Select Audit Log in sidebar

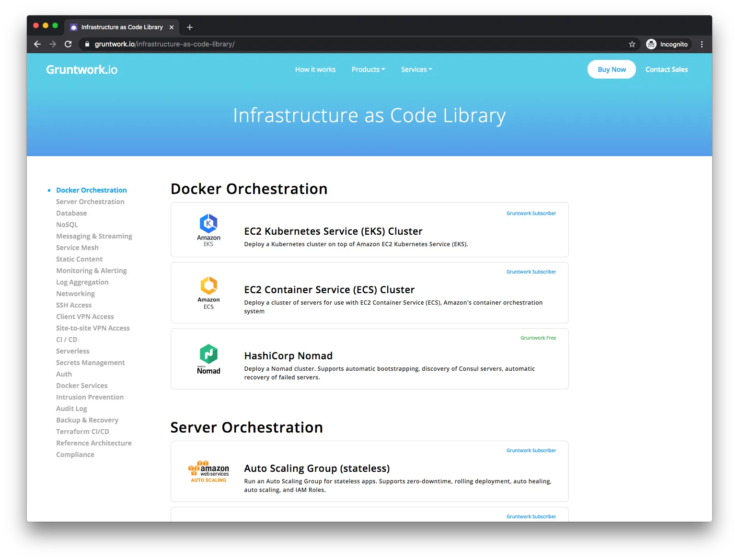[x=71, y=409]
